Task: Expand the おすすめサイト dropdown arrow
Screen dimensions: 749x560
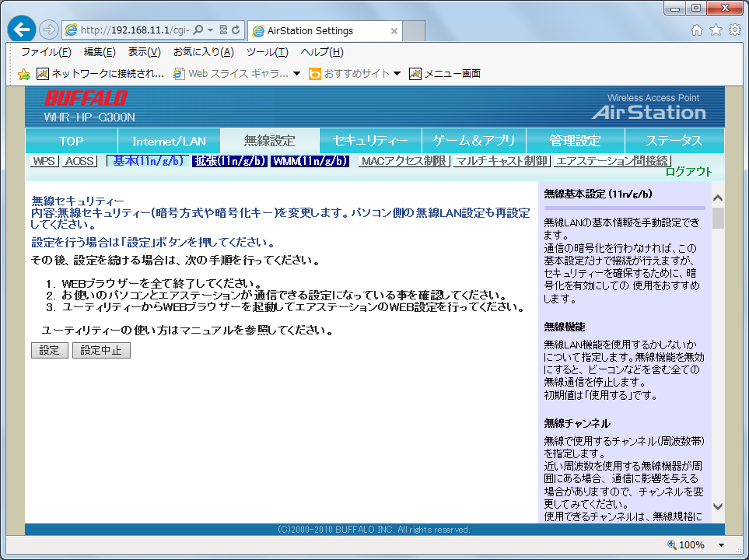Action: click(397, 74)
